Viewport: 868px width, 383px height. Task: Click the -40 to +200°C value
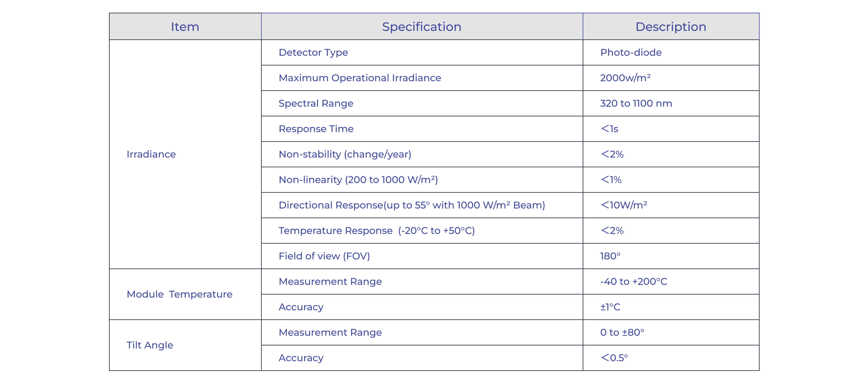coord(633,281)
